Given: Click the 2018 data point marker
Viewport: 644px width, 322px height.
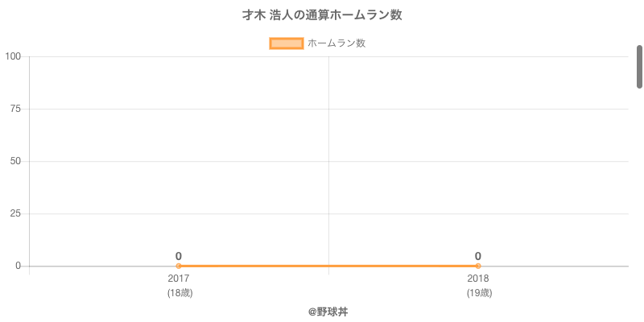Looking at the screenshot, I should tap(478, 266).
